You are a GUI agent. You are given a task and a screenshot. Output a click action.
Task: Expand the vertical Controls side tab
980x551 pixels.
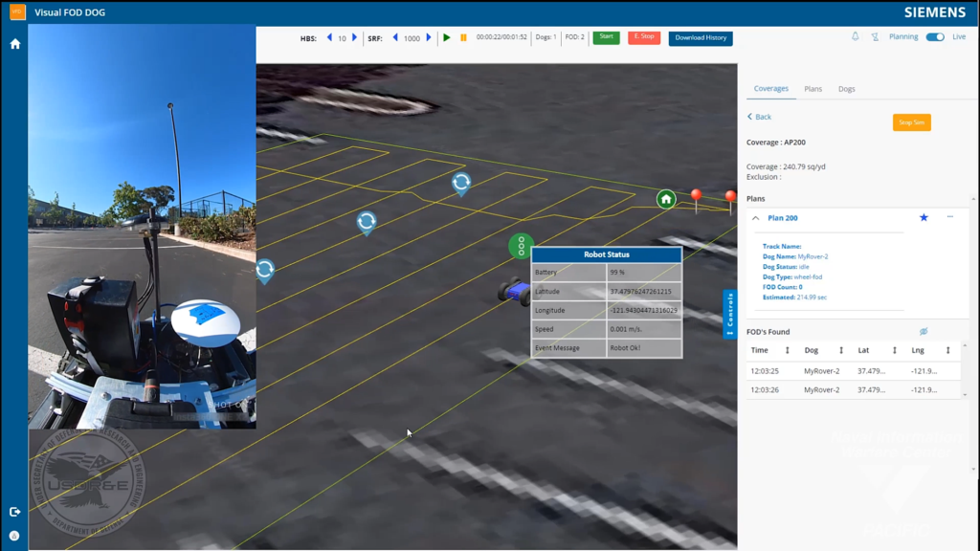coord(730,314)
